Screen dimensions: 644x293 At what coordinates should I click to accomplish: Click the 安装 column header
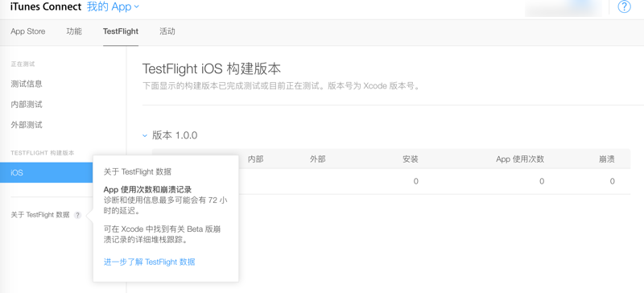click(x=411, y=159)
